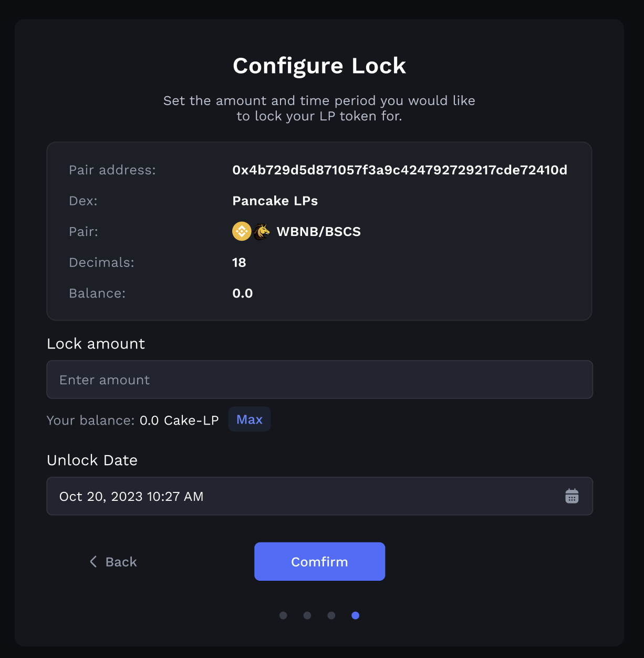Image resolution: width=644 pixels, height=658 pixels.
Task: Click the WBNB/BSCS pair name
Action: [x=318, y=232]
